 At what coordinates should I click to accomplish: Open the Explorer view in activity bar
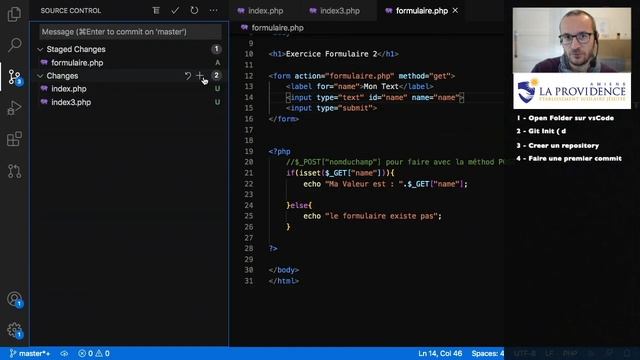[x=14, y=15]
